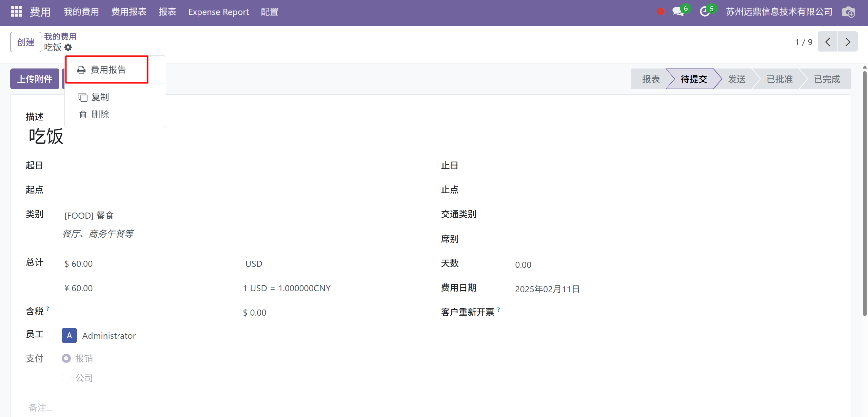
Task: Switch company via 苏州远鼎信息技术有限公司
Action: pyautogui.click(x=779, y=12)
